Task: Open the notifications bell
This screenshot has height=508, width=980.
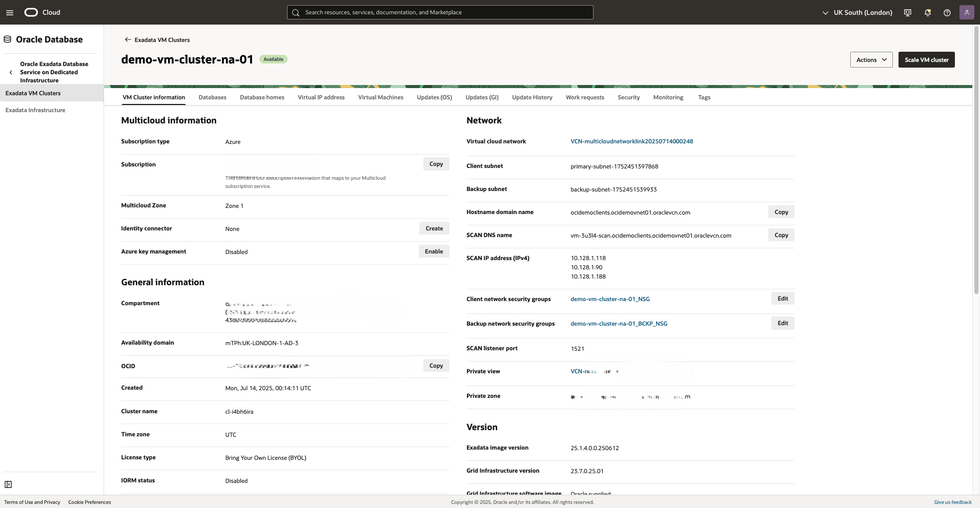Action: coord(927,12)
